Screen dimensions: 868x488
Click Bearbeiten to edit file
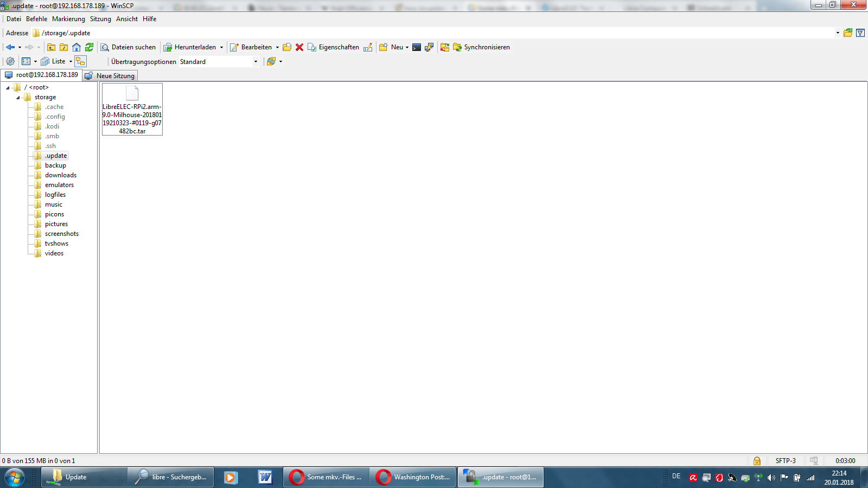pyautogui.click(x=251, y=47)
